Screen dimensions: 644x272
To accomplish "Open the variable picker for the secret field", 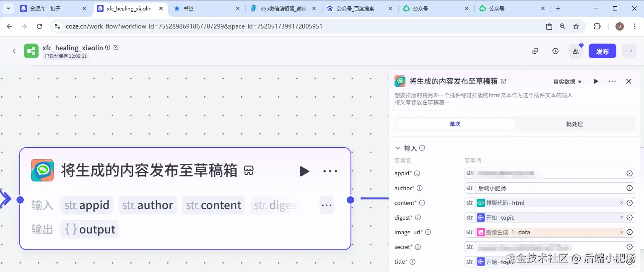I will tap(629, 247).
